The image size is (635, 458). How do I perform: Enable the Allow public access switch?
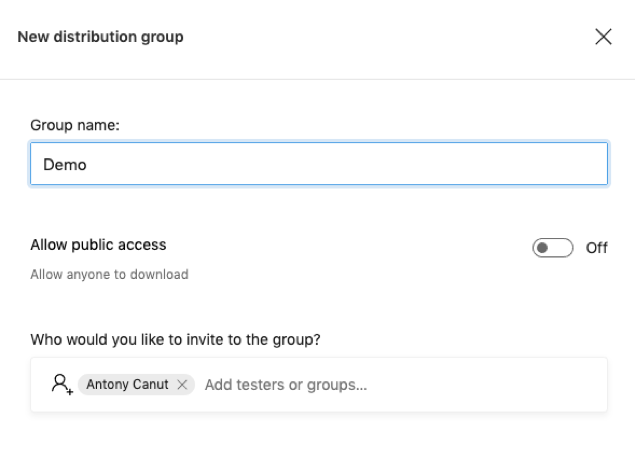pyautogui.click(x=552, y=247)
